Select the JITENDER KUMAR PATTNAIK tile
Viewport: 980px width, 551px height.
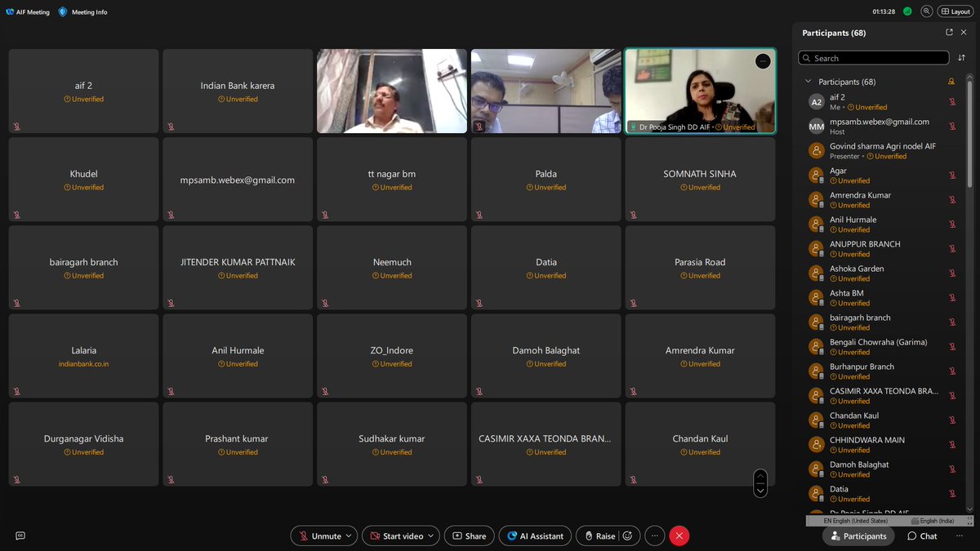coord(238,268)
